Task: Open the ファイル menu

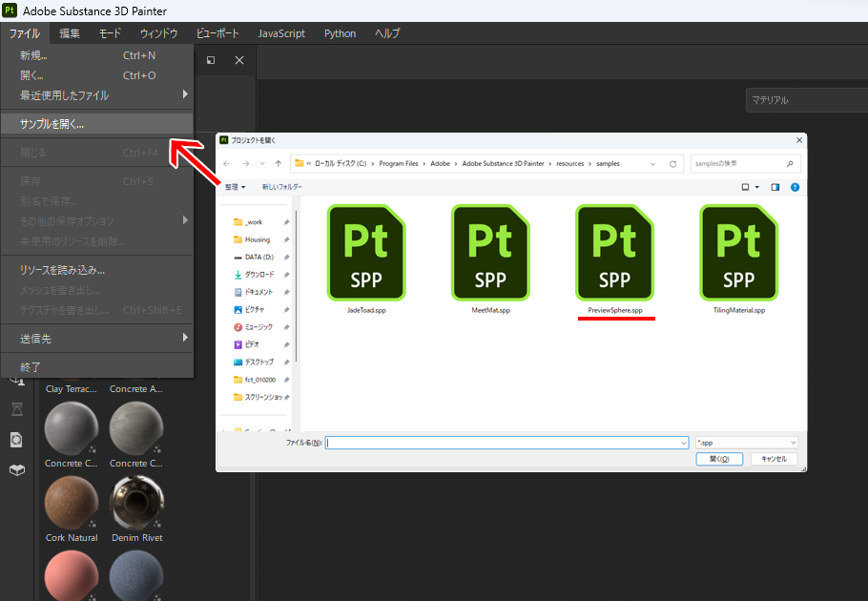Action: [x=25, y=33]
